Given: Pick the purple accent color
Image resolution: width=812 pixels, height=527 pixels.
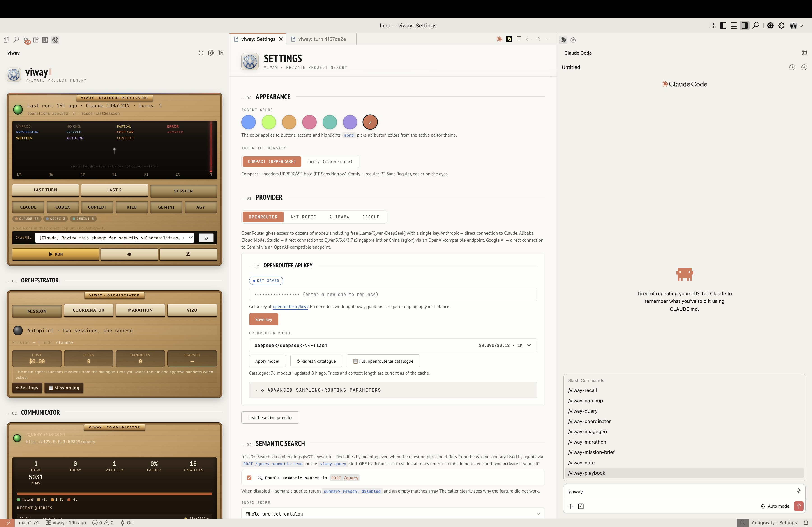Looking at the screenshot, I should (350, 122).
